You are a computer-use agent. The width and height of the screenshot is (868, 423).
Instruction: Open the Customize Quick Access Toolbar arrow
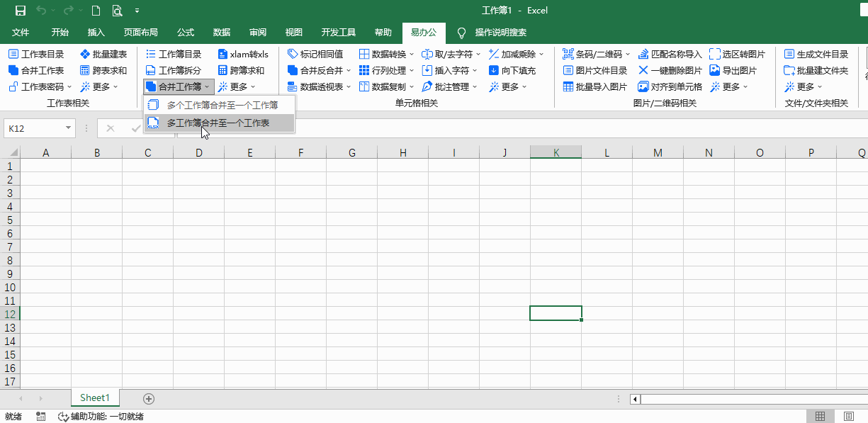(137, 11)
